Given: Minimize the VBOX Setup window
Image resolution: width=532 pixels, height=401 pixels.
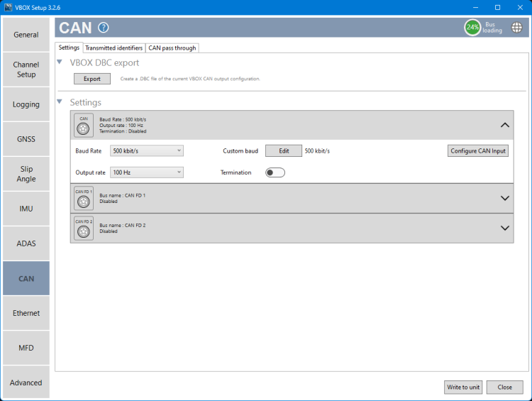Looking at the screenshot, I should pyautogui.click(x=476, y=8).
